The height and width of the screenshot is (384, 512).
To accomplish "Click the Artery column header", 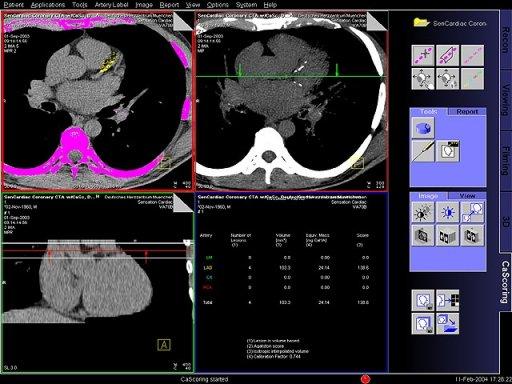I will click(206, 235).
